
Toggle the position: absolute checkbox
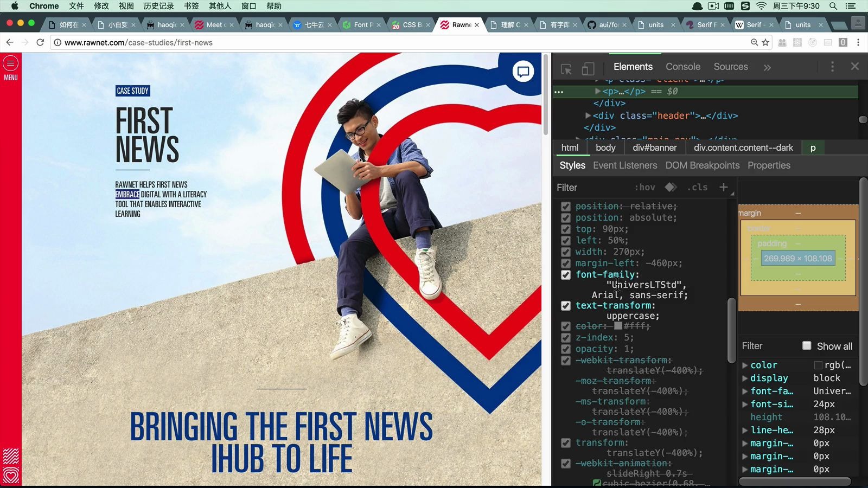click(566, 218)
